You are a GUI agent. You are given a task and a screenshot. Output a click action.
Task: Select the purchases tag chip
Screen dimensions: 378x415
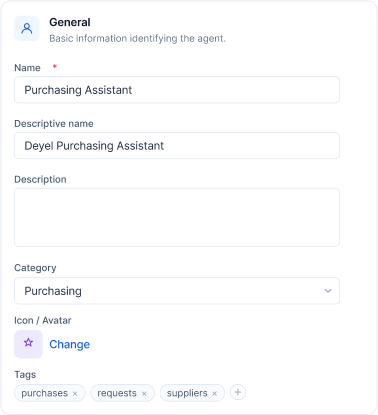pos(50,393)
